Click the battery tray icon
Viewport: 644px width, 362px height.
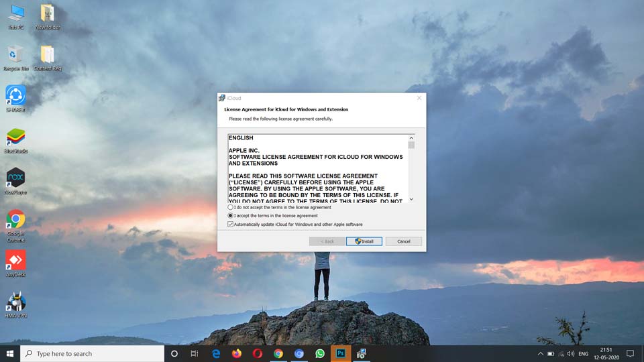coord(551,354)
